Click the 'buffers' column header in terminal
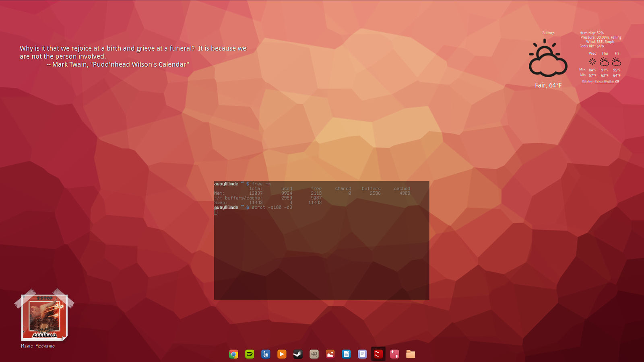644x362 pixels. point(371,189)
